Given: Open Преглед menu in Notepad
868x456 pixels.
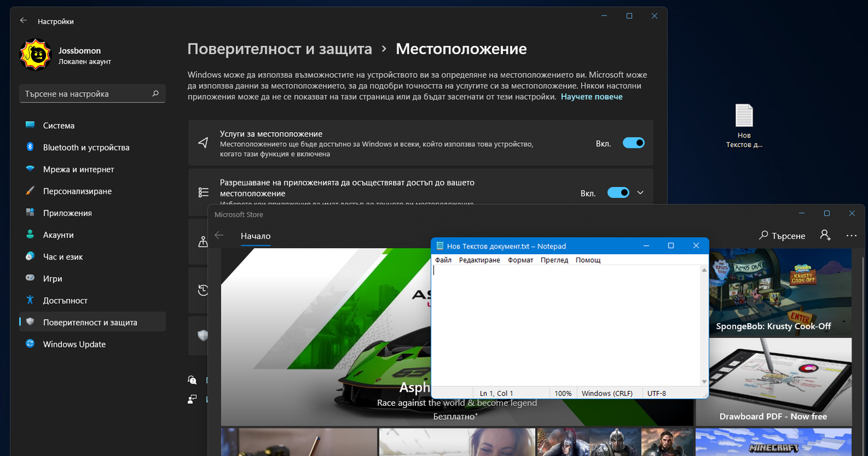Looking at the screenshot, I should tap(555, 260).
